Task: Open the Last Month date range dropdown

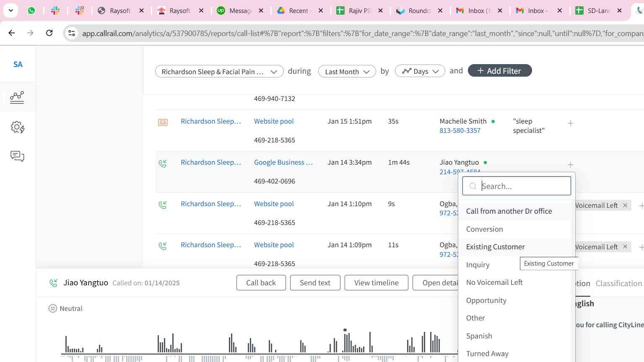Action: 347,72
